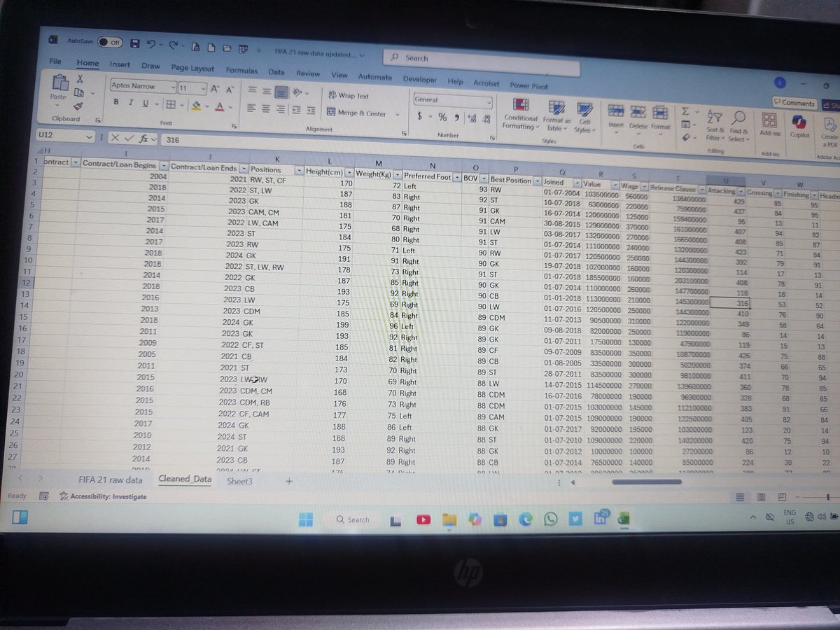This screenshot has width=840, height=630.
Task: Click the Comma Style icon
Action: click(x=456, y=118)
